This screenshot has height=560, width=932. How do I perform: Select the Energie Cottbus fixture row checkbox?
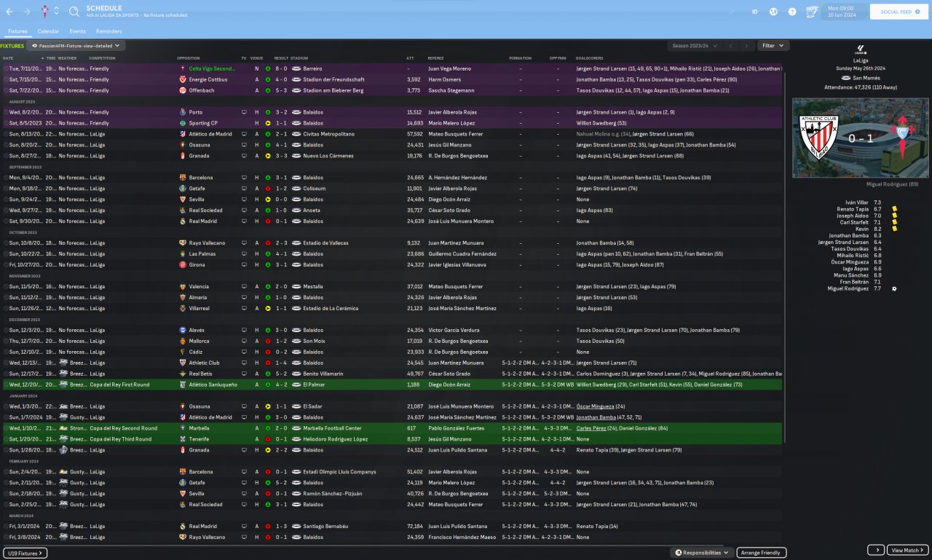[6, 79]
